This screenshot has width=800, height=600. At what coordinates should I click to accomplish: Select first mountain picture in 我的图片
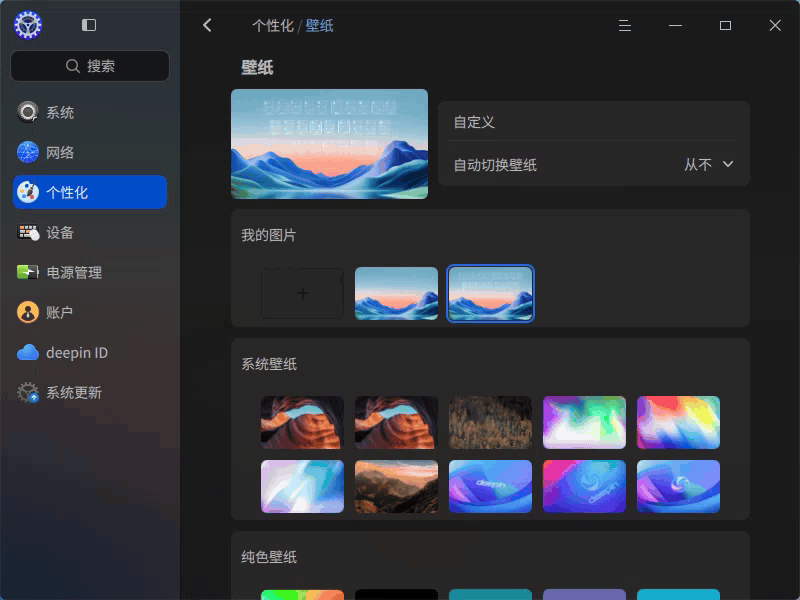[x=396, y=293]
